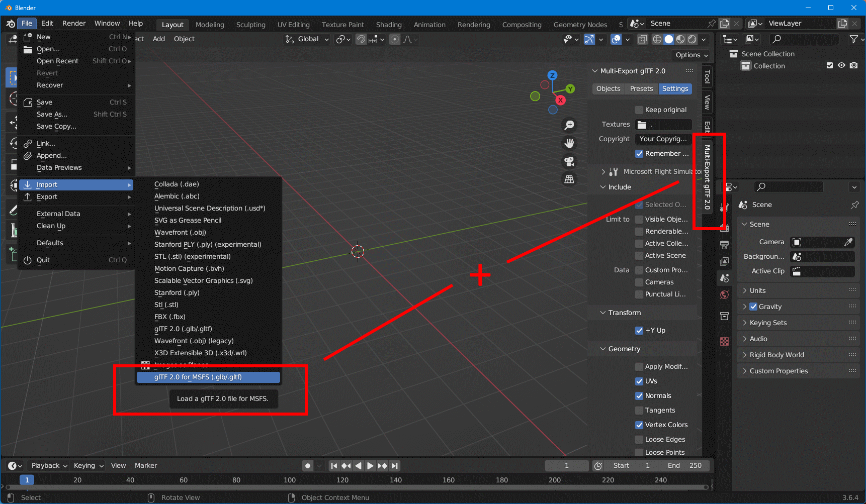The width and height of the screenshot is (866, 504).
Task: Click the perspective/orthographic toggle icon
Action: (x=569, y=179)
